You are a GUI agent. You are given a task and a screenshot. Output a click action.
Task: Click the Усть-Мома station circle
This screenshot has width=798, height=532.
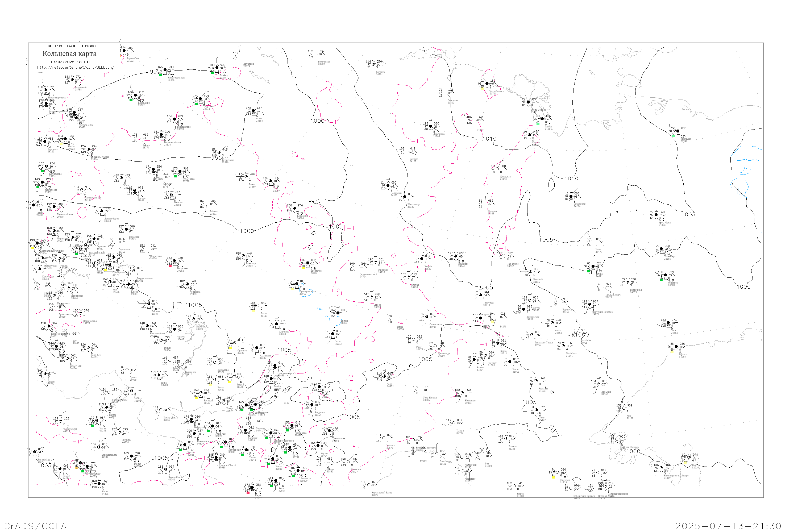pos(656,215)
